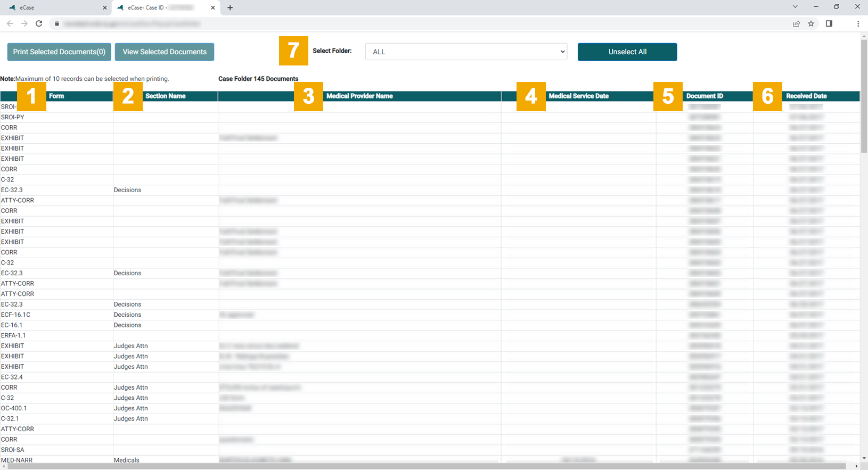Click the Medical Provider Name column header

359,96
